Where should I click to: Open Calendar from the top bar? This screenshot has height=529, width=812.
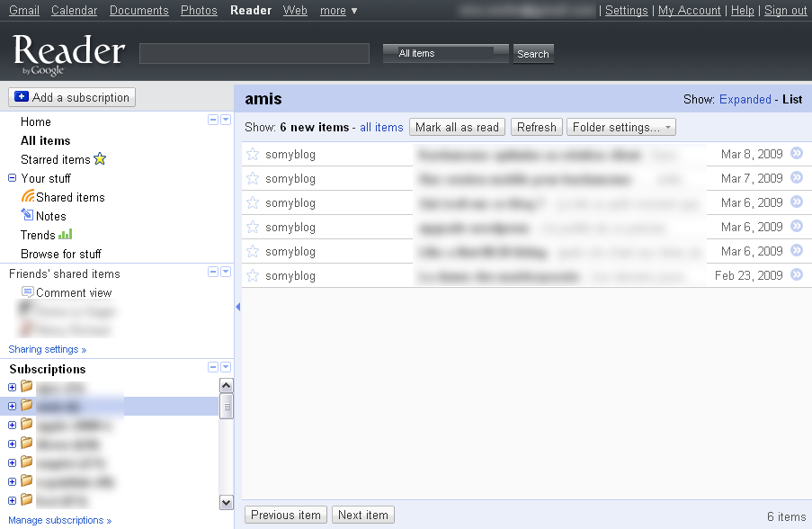coord(74,11)
